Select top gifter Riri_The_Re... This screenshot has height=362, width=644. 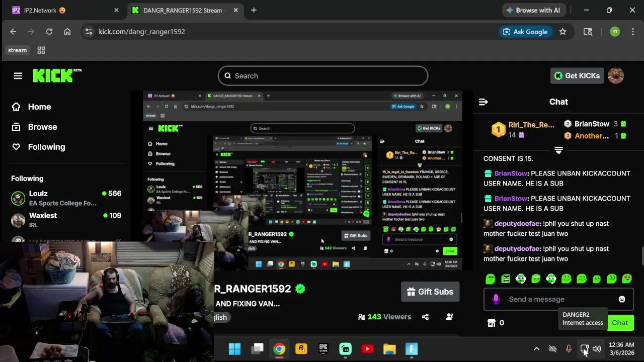(x=523, y=130)
